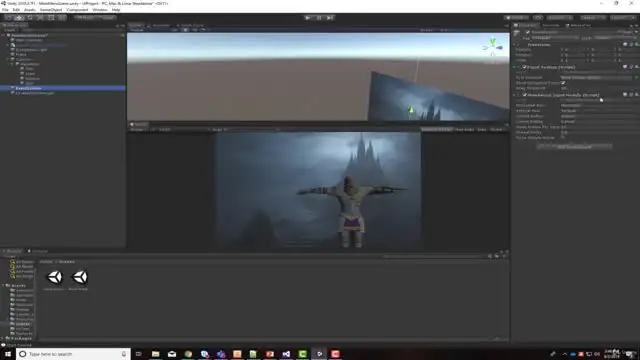Switch to the Project tab
The width and height of the screenshot is (640, 360).
point(12,251)
